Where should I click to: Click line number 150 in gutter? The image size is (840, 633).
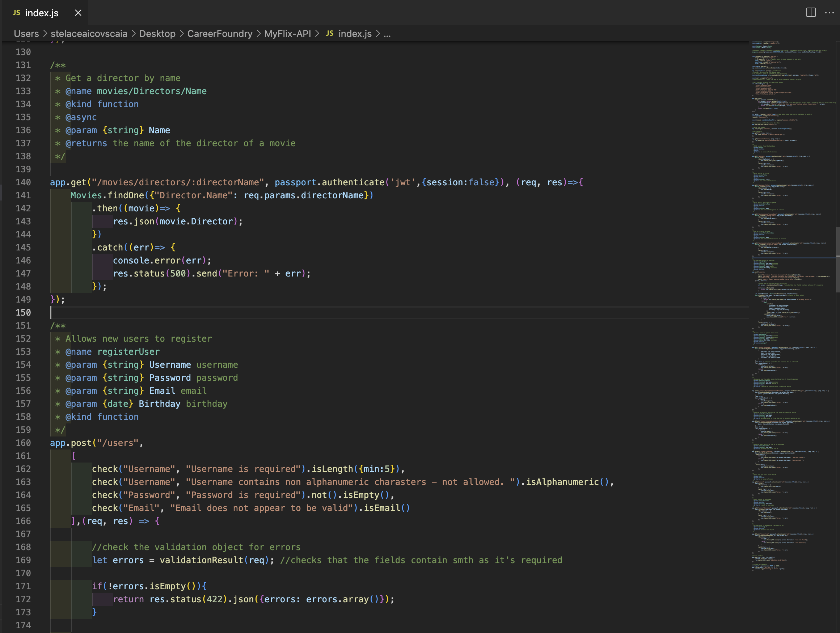(x=23, y=312)
